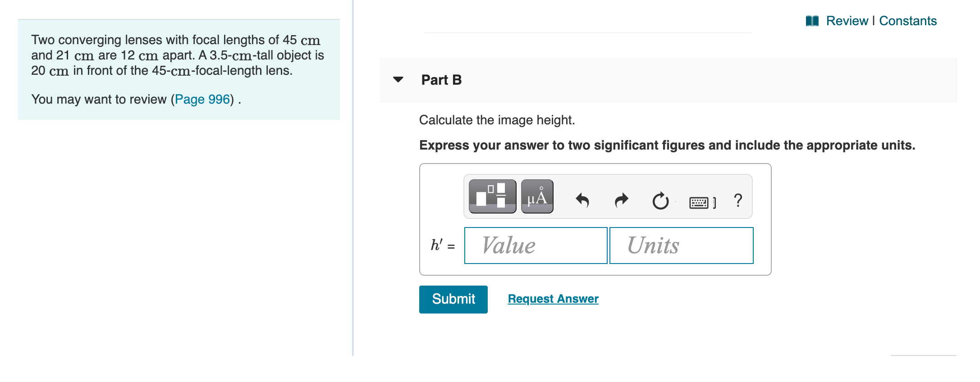Open the Page 996 review link
This screenshot has width=980, height=382.
pos(201,99)
